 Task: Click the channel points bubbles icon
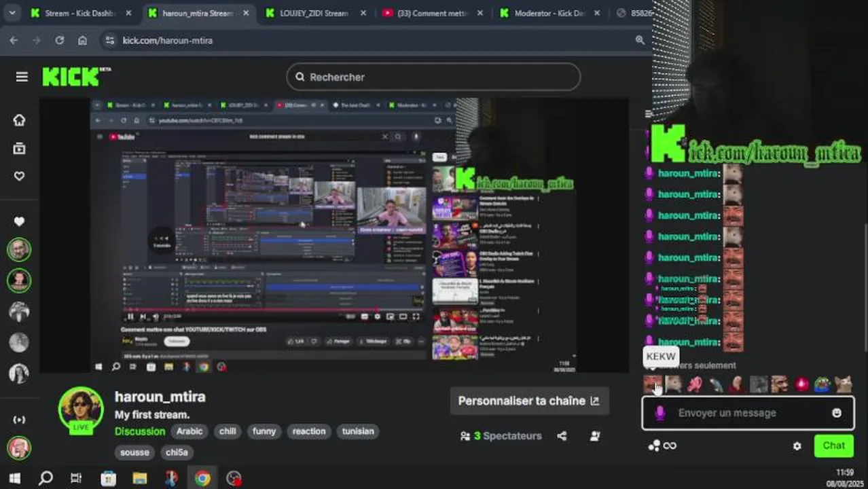pos(654,446)
